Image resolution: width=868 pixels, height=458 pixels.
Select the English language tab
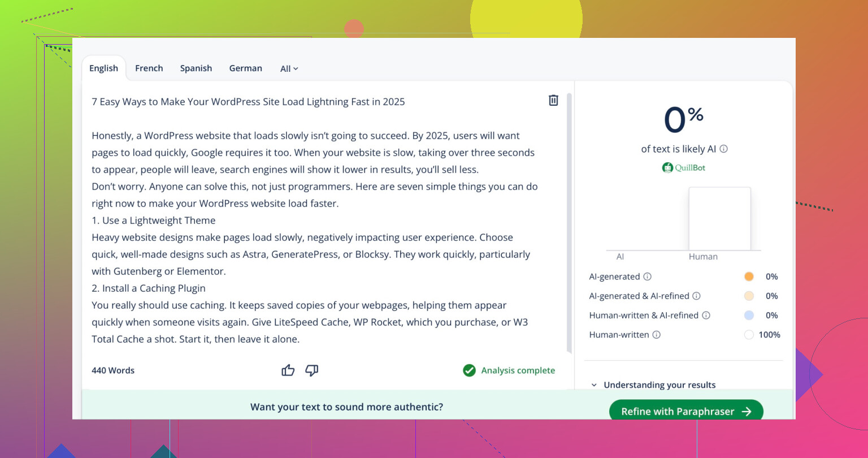pos(103,68)
